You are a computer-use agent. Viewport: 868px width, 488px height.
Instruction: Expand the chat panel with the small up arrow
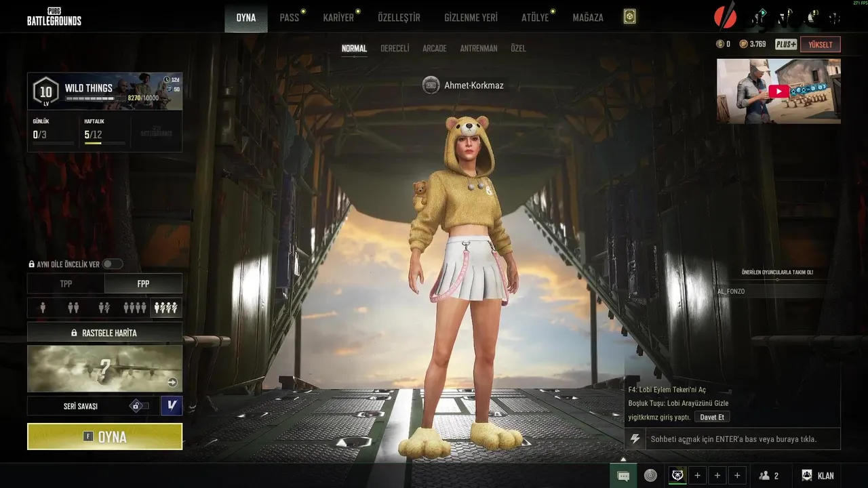coord(623,459)
